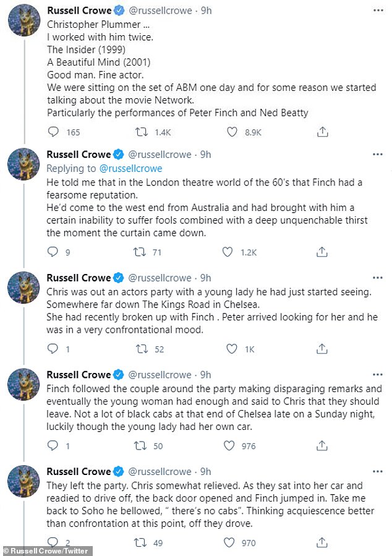Toggle like on tweet with 1K likes
Image resolution: width=392 pixels, height=556 pixels.
coord(232,349)
